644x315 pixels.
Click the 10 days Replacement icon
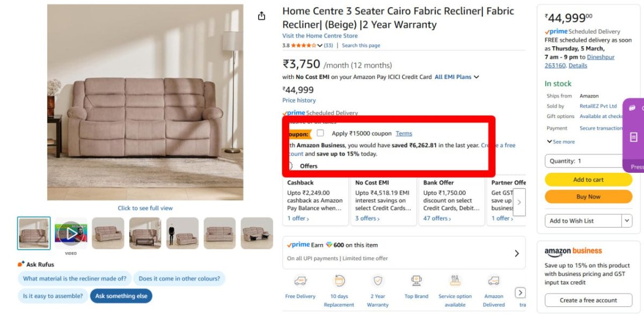pyautogui.click(x=339, y=281)
